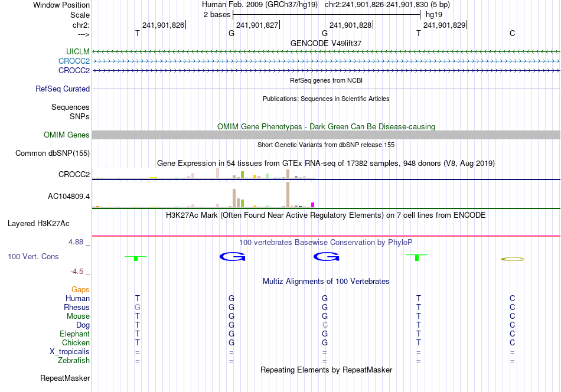
Task: Click the chr2:241,901,826-241,901,830 position text
Action: coord(376,5)
